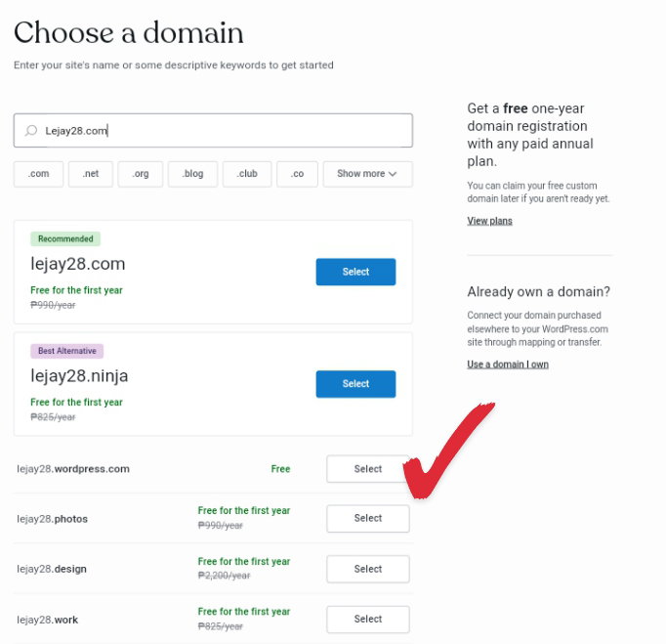Open the View plans link
Viewport: 666px width, 644px height.
point(489,221)
